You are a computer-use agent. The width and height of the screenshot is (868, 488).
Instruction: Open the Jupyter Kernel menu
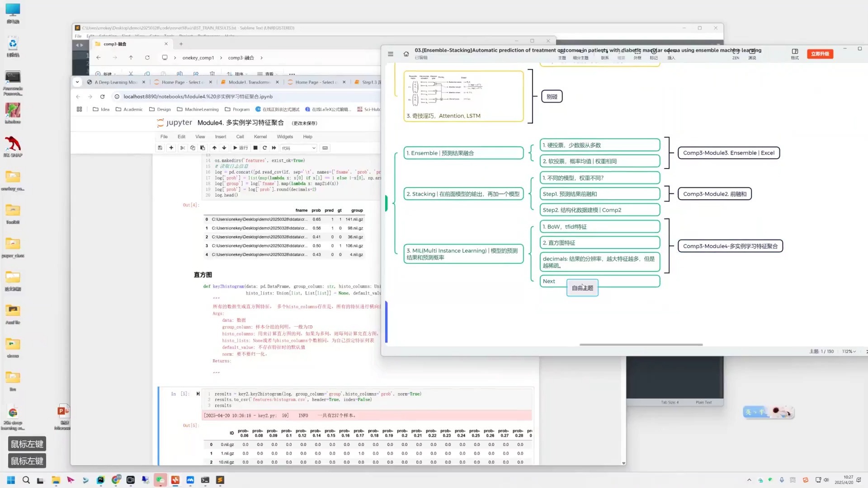click(260, 136)
